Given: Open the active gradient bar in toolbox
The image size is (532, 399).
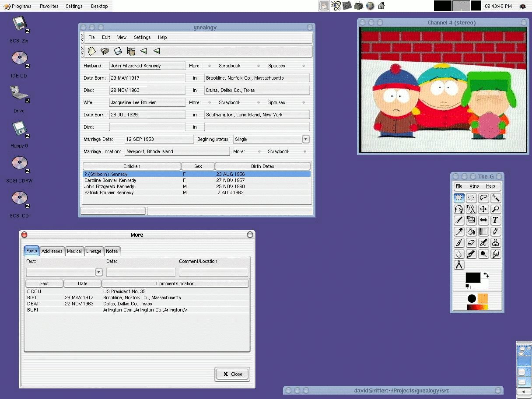Looking at the screenshot, I should 477,307.
